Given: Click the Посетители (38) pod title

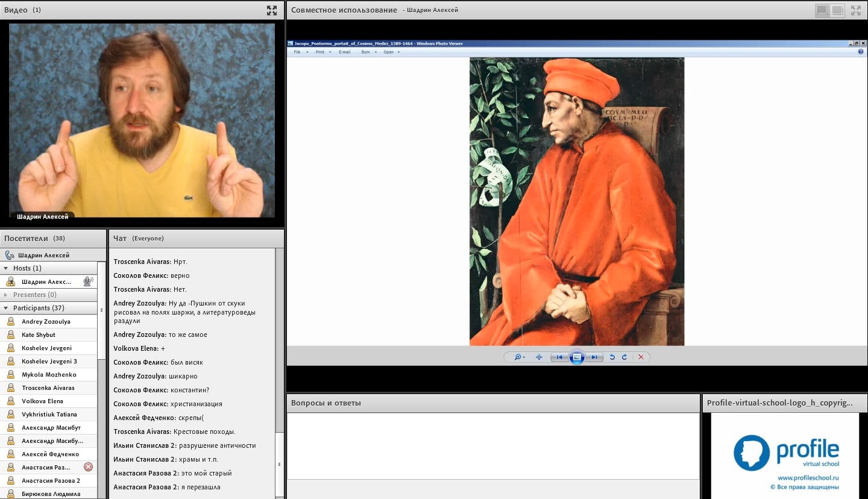Looking at the screenshot, I should click(34, 238).
